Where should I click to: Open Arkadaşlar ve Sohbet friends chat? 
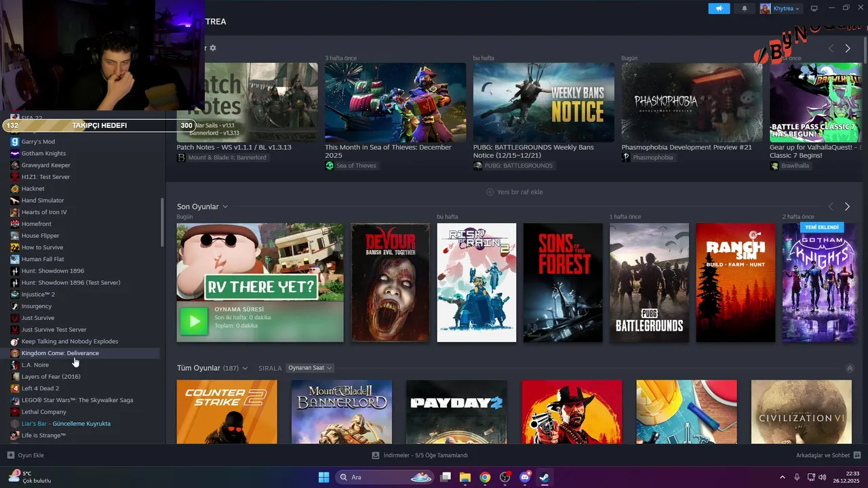click(829, 455)
